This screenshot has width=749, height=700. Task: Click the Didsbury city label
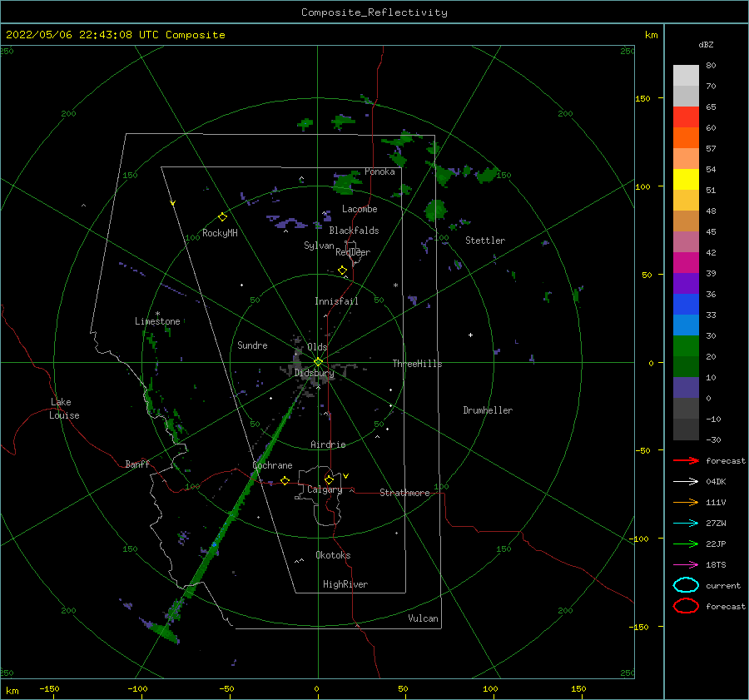[314, 373]
